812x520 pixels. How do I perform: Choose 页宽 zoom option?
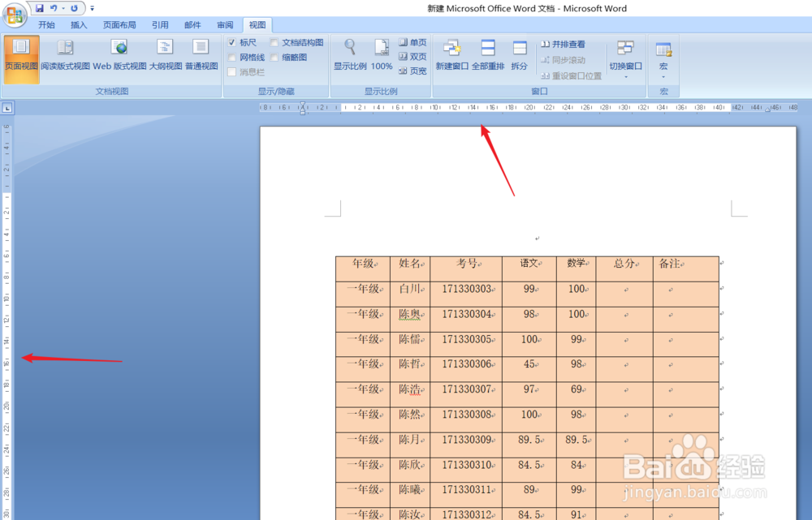(412, 71)
